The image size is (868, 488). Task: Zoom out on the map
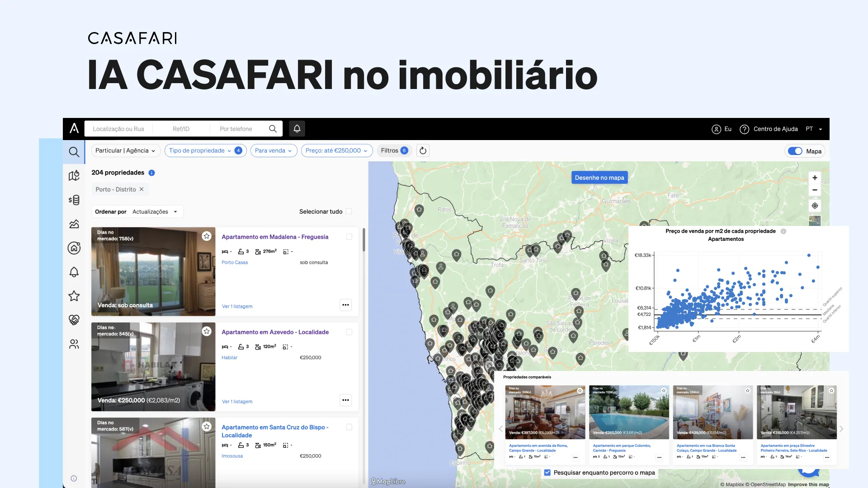tap(815, 190)
